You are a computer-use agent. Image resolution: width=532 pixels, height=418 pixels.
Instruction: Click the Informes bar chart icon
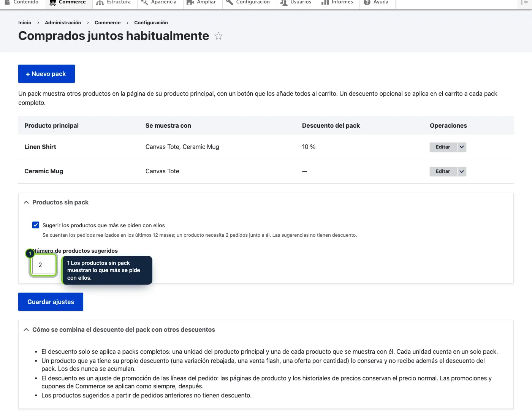325,2
